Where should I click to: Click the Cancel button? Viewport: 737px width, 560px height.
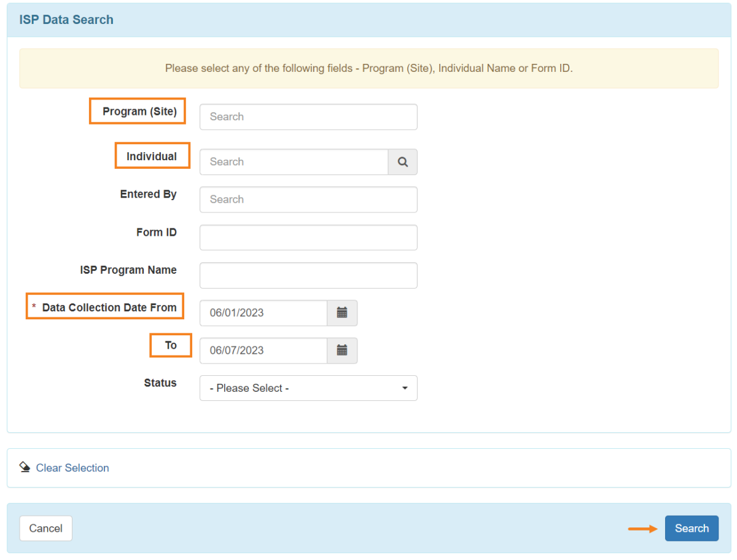click(45, 528)
